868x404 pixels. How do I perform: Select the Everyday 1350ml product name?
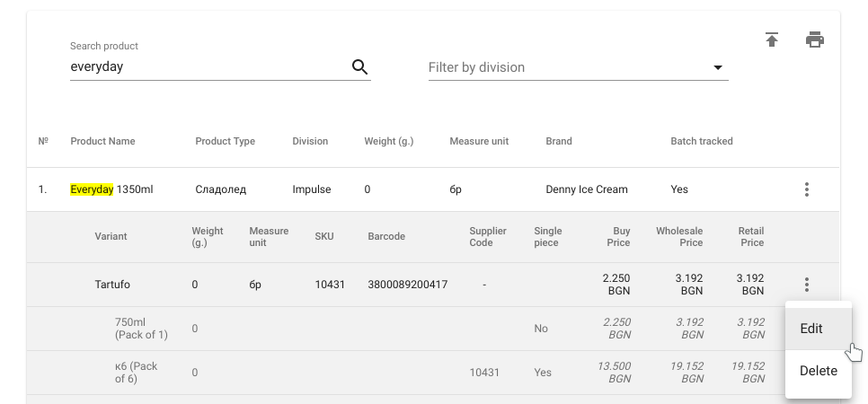click(x=111, y=189)
